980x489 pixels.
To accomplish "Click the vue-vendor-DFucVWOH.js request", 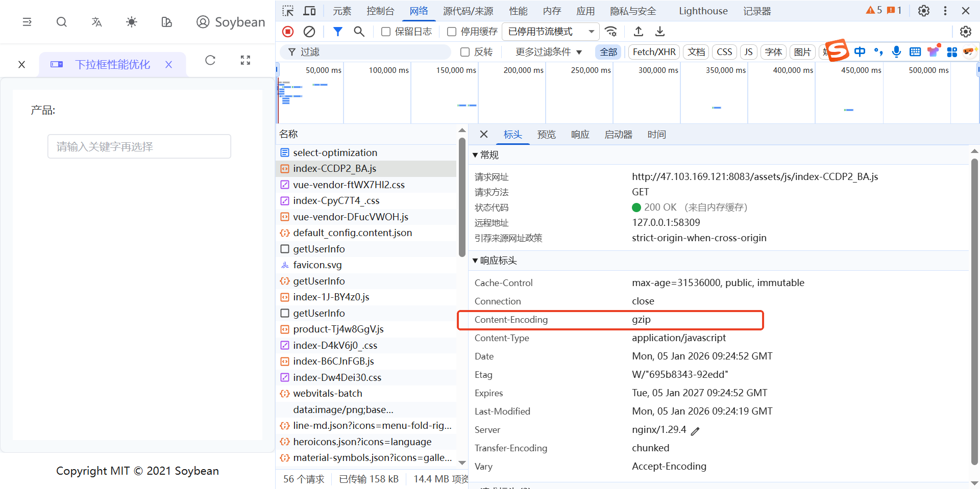I will click(x=351, y=217).
